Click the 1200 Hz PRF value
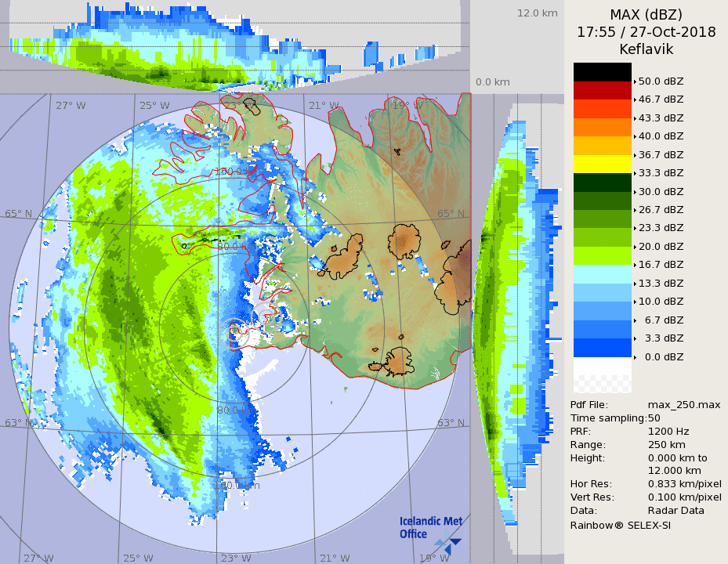Viewport: 728px width, 564px height. [x=668, y=432]
